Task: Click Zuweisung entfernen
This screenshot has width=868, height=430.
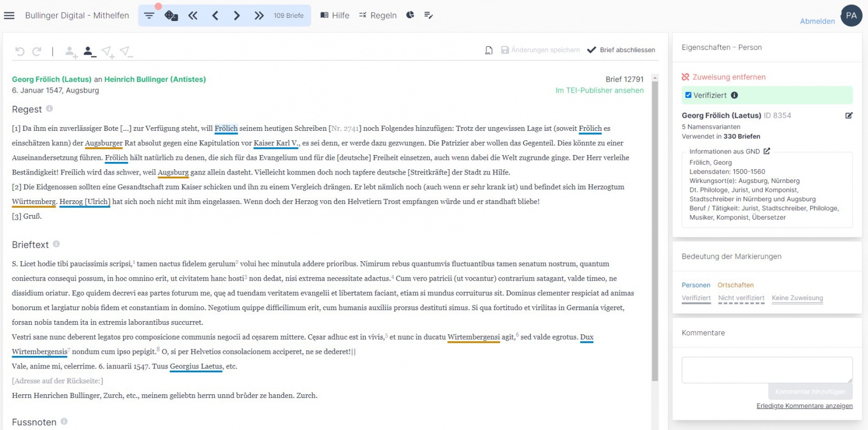Action: [723, 77]
